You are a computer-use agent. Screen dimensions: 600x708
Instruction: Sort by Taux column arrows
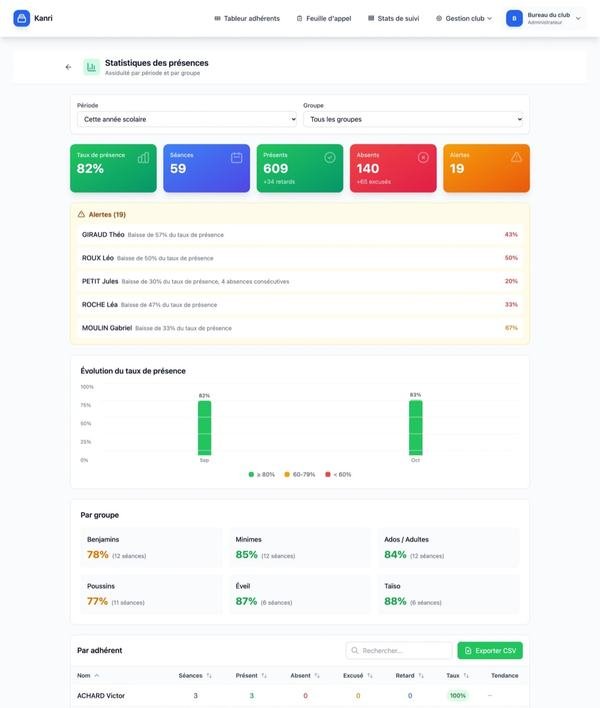click(466, 675)
